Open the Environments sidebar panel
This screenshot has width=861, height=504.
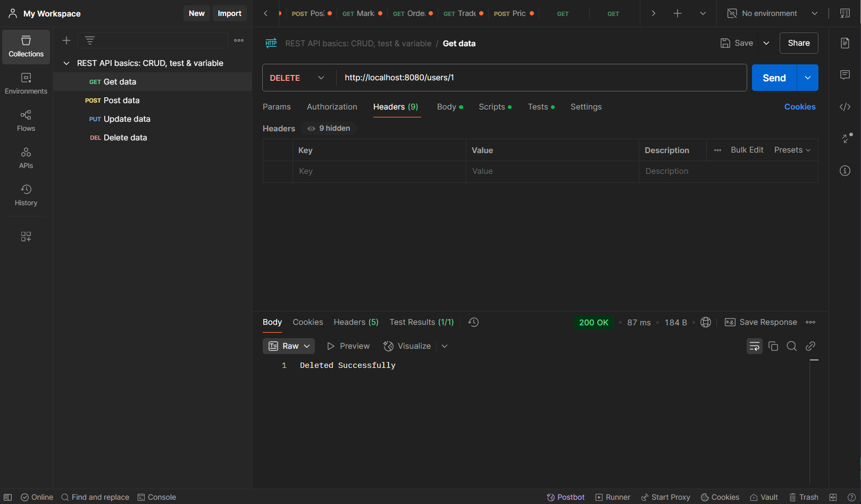(26, 84)
